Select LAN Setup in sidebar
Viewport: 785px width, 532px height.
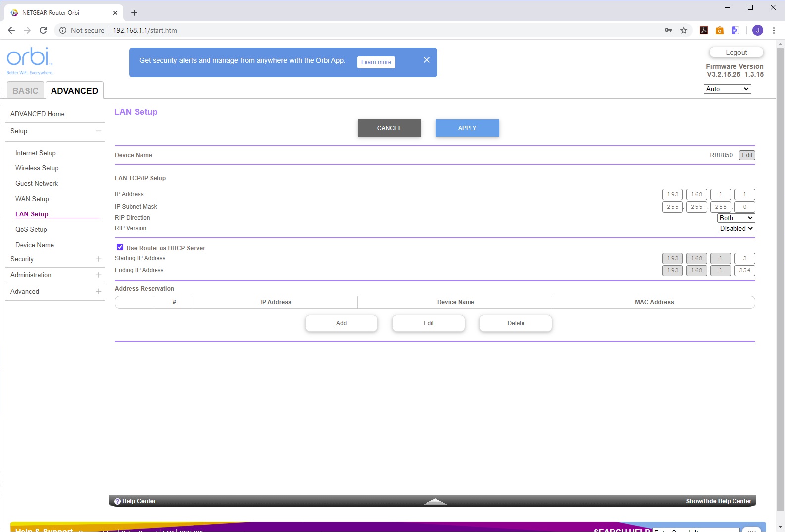coord(32,214)
